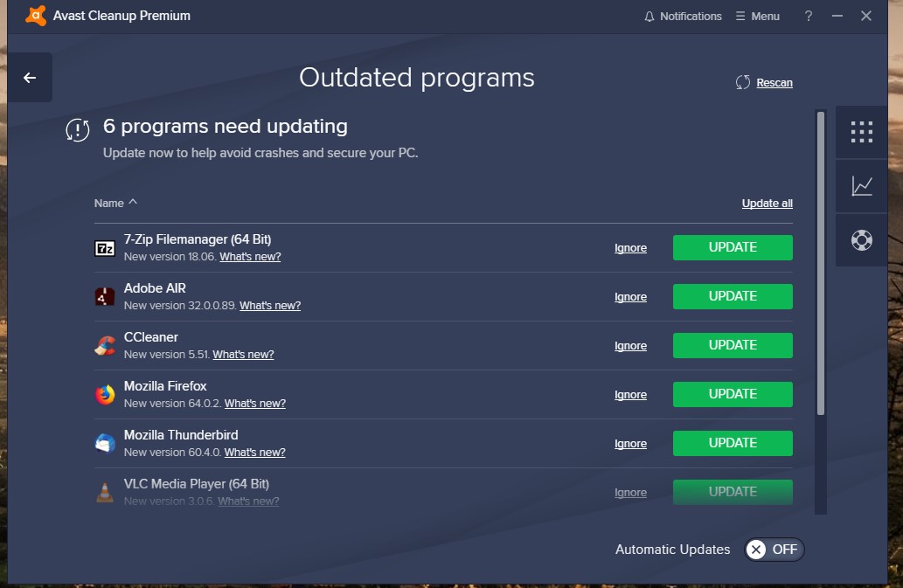Click Update all link
This screenshot has width=903, height=588.
(768, 203)
